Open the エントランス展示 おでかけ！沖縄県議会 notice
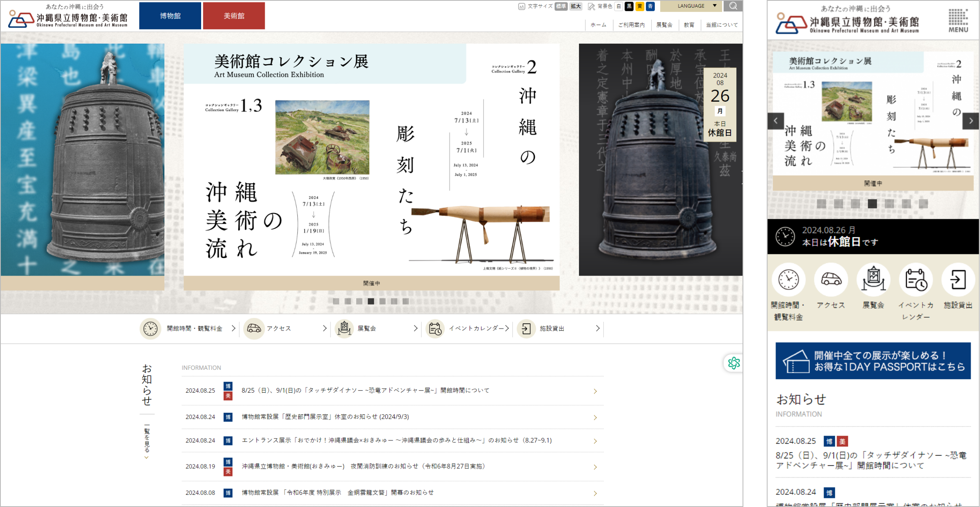Screen dimensions: 980x507 tap(397, 440)
